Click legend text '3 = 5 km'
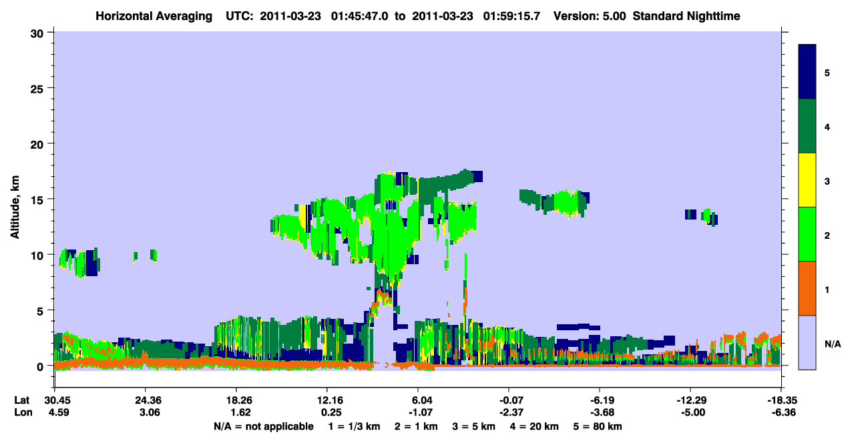The width and height of the screenshot is (868, 445). point(474,426)
